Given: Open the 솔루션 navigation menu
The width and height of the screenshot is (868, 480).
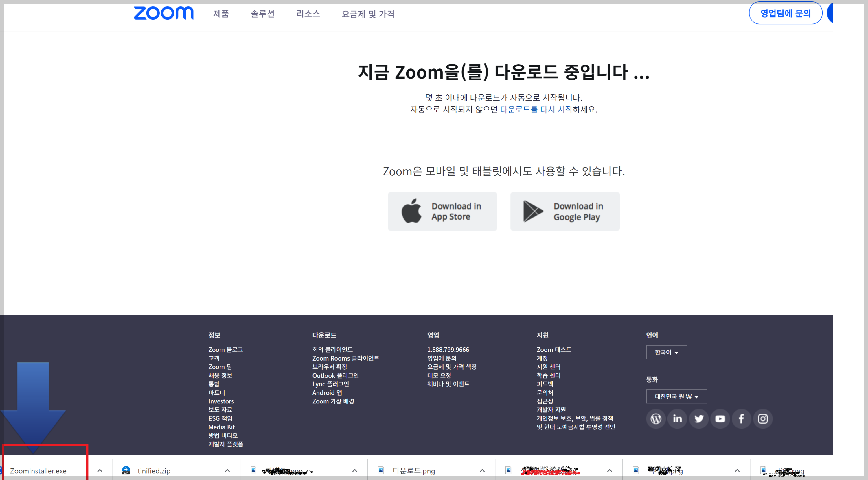Looking at the screenshot, I should [x=262, y=14].
